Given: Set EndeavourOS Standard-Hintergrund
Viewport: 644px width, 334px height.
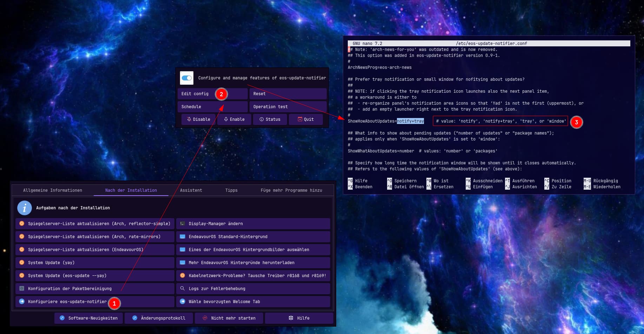Looking at the screenshot, I should coord(253,237).
